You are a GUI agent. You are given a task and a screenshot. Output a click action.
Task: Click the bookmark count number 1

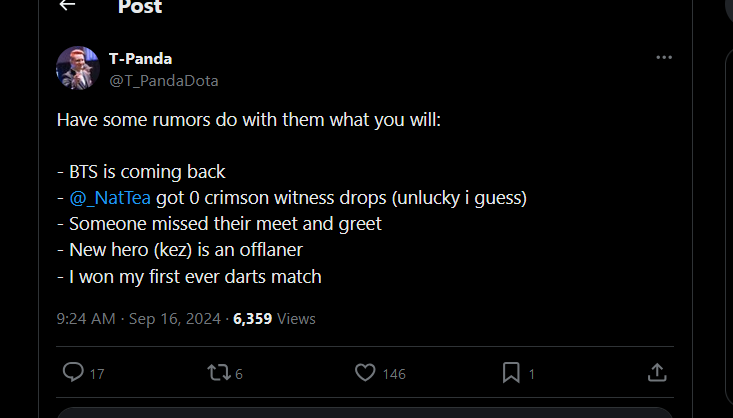(x=532, y=374)
